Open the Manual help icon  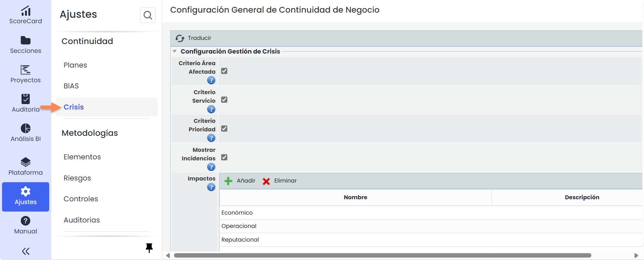coord(26,221)
